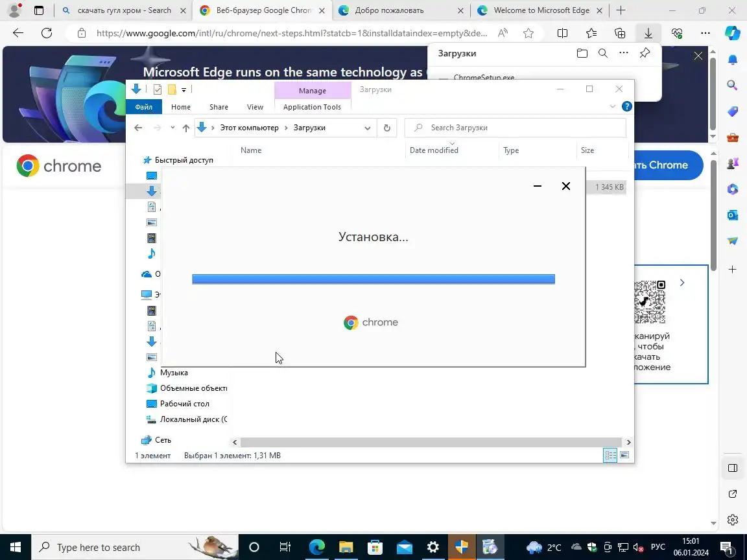Open new Edge tab plus button
Screen dimensions: 747x560
(621, 10)
